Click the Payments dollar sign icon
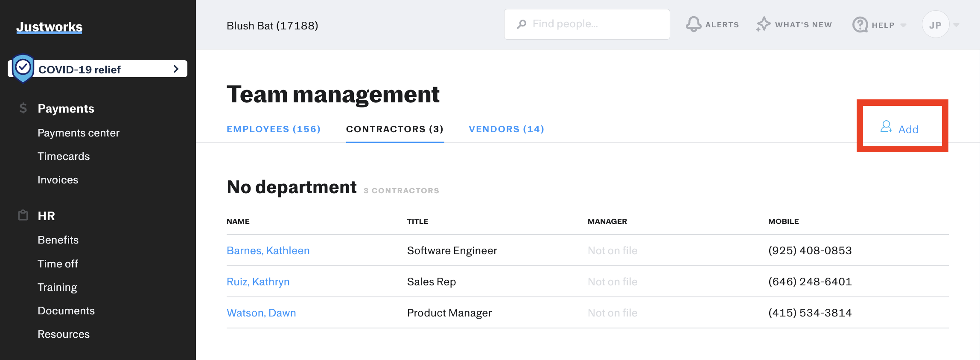This screenshot has width=980, height=360. point(23,108)
